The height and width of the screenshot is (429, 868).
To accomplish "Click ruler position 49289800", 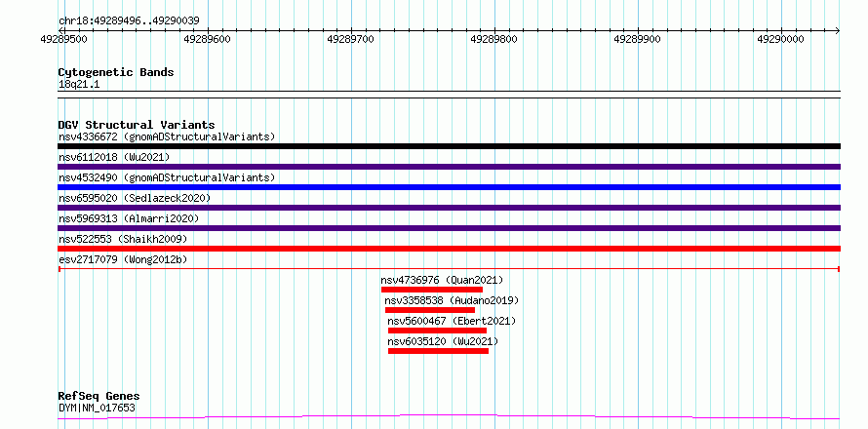I will tap(494, 39).
